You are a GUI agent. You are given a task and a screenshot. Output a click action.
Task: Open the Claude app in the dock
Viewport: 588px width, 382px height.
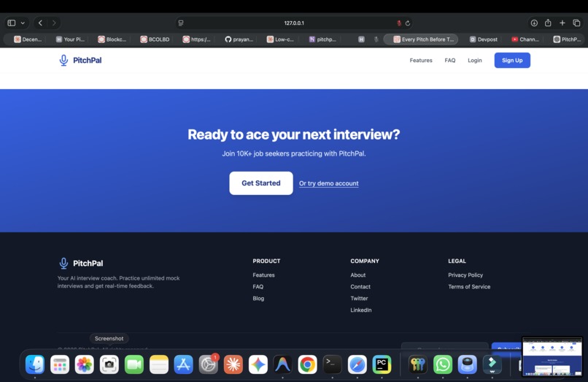233,364
